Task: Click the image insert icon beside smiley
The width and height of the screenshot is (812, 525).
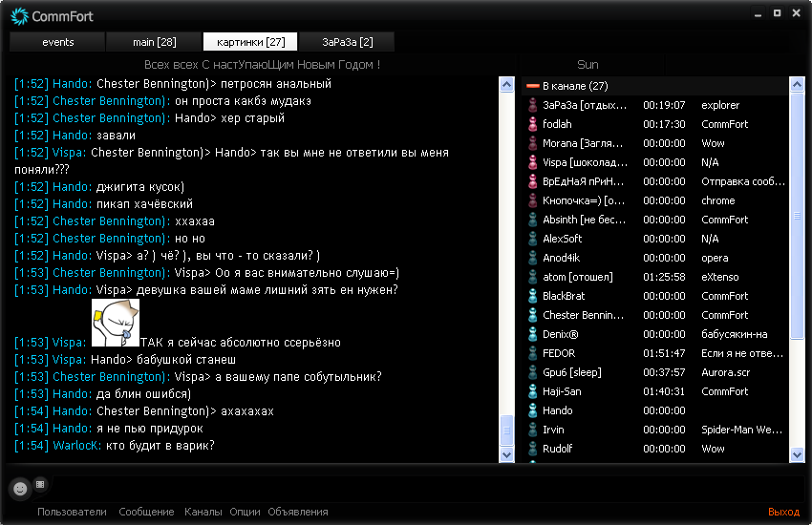Action: [x=40, y=484]
